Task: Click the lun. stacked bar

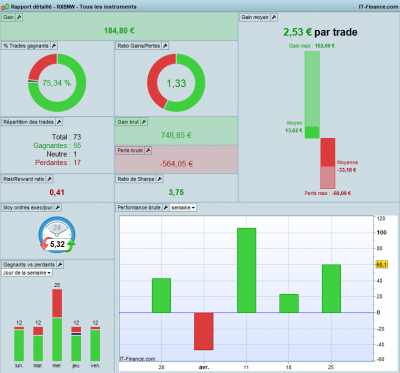Action: point(19,344)
